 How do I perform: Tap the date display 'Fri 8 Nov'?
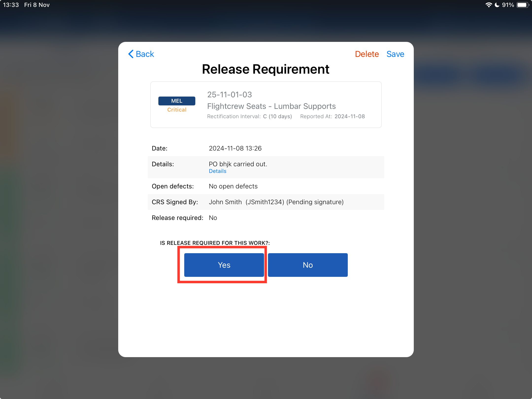(x=37, y=5)
